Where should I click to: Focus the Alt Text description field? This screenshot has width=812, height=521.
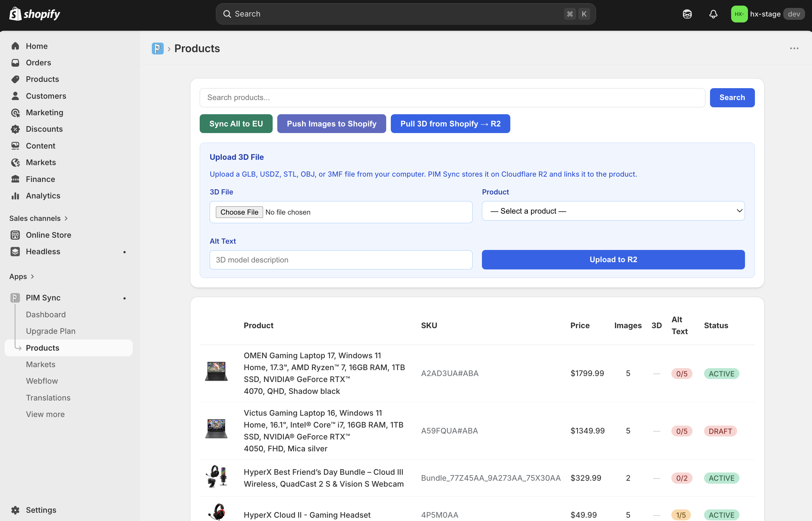tap(341, 260)
